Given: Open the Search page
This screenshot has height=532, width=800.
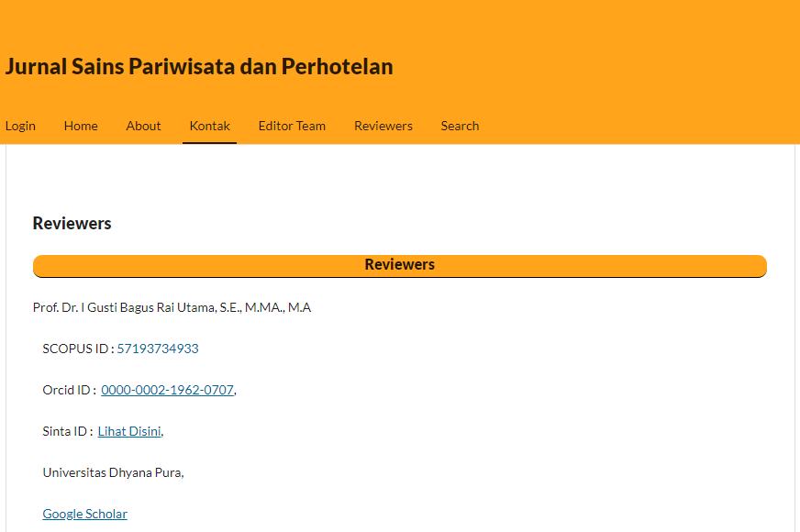Looking at the screenshot, I should [x=460, y=126].
